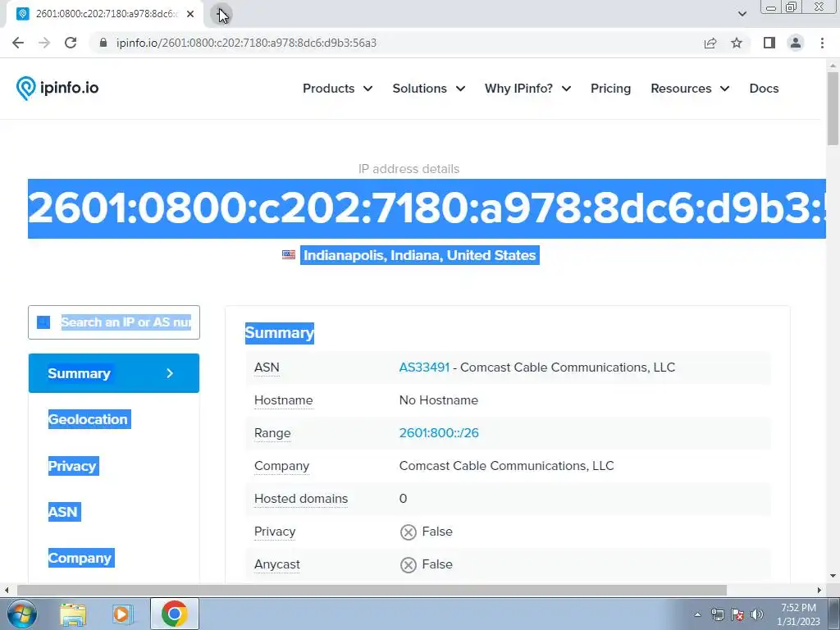840x630 pixels.
Task: Open Windows Media Player from taskbar
Action: (x=122, y=614)
